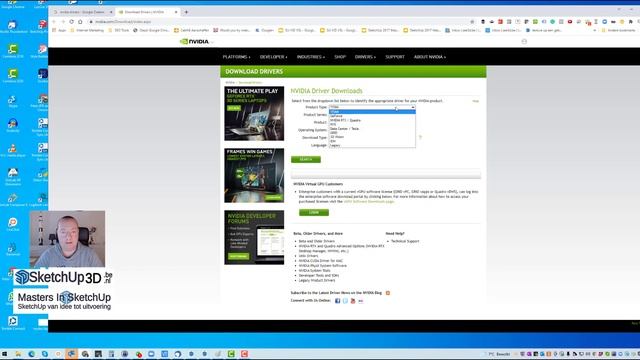Open NVIDIA System Tools link

(314, 271)
